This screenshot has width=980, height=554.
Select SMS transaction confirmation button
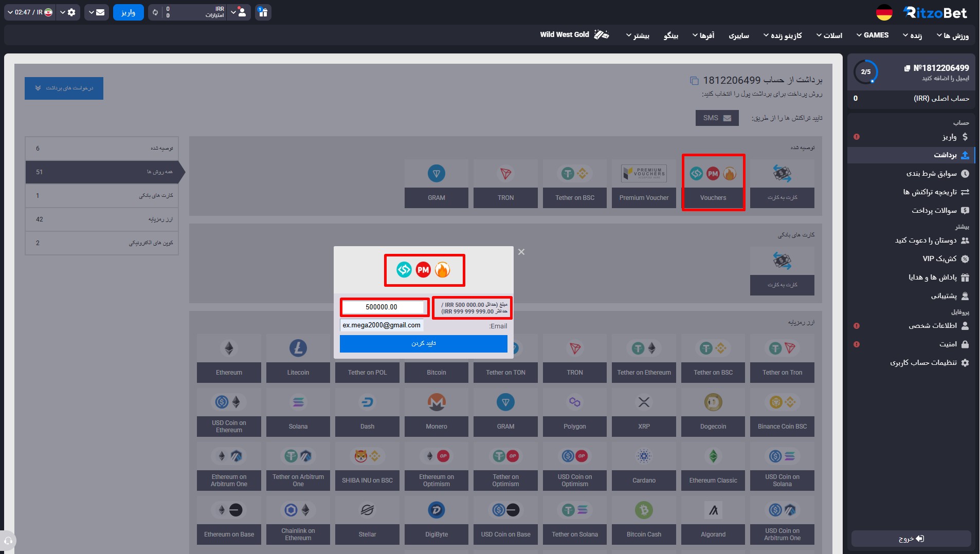pos(717,118)
